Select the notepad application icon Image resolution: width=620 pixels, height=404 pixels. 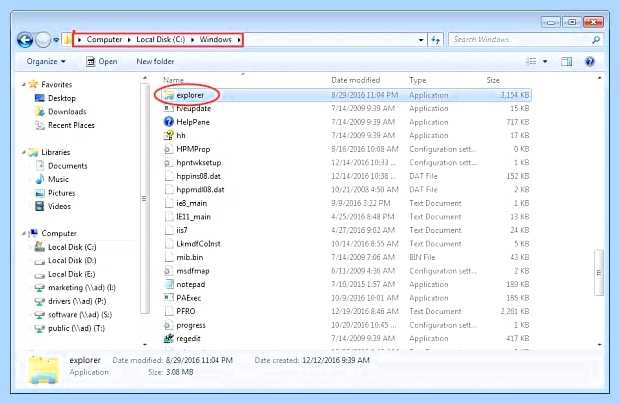169,284
